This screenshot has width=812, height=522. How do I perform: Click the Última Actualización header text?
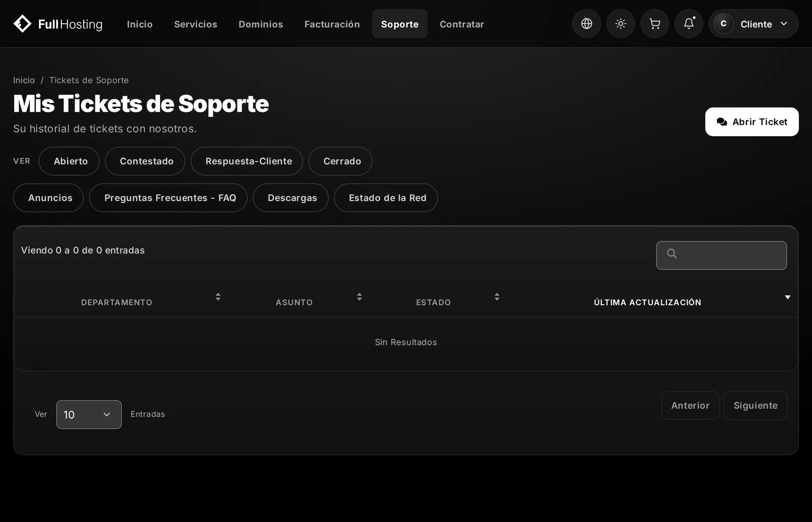[x=648, y=302]
